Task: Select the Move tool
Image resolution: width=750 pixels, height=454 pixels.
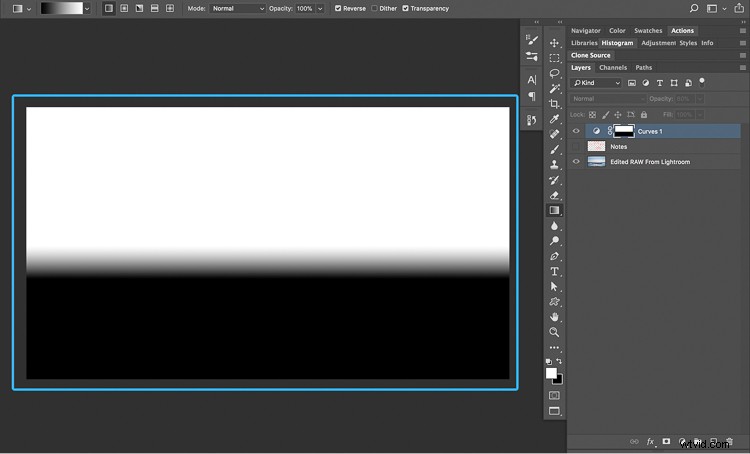Action: coord(554,43)
